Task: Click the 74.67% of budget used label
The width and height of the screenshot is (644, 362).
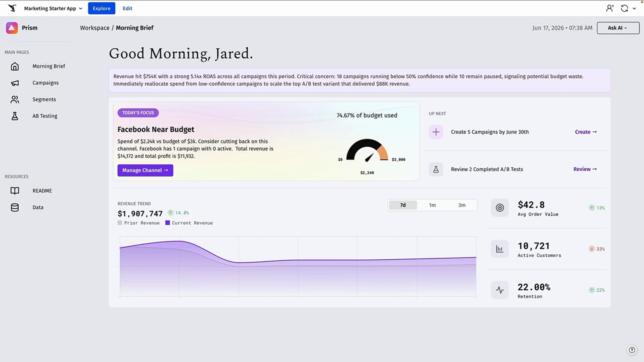Action: coord(367,115)
